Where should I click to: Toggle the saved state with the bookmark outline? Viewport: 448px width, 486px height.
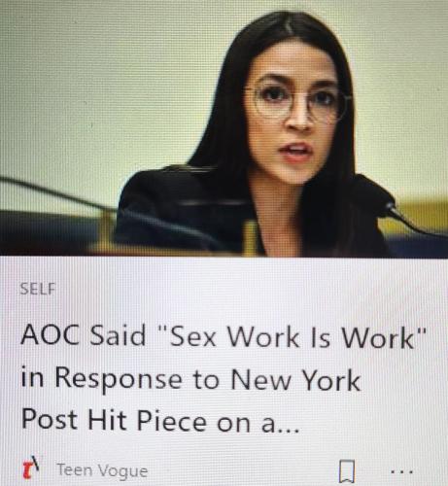[347, 471]
